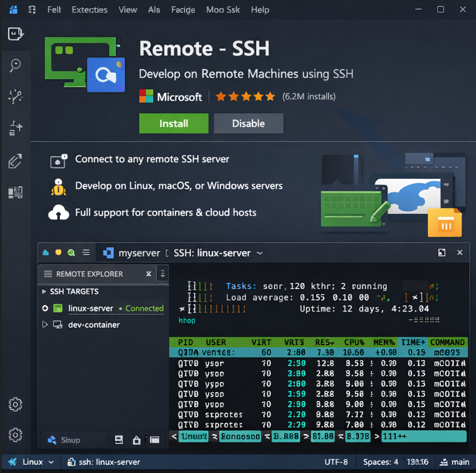This screenshot has height=473, width=476.
Task: Click UTF-8 encoding in status bar
Action: point(336,462)
